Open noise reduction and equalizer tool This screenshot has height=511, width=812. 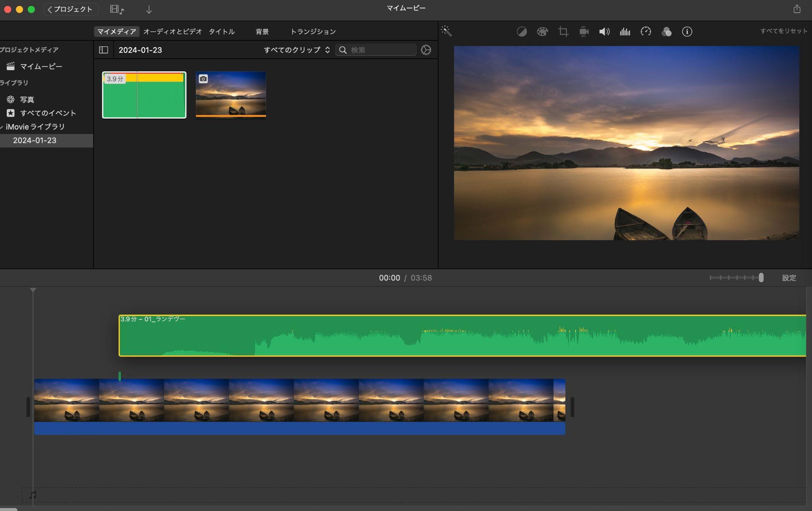pyautogui.click(x=625, y=32)
